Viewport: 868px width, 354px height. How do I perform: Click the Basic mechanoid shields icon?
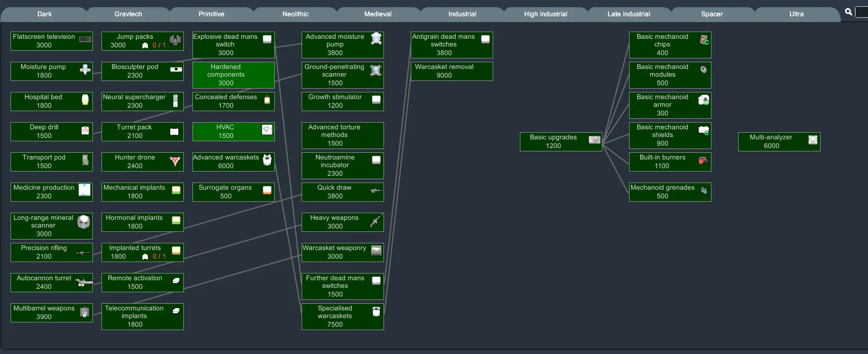pos(704,130)
